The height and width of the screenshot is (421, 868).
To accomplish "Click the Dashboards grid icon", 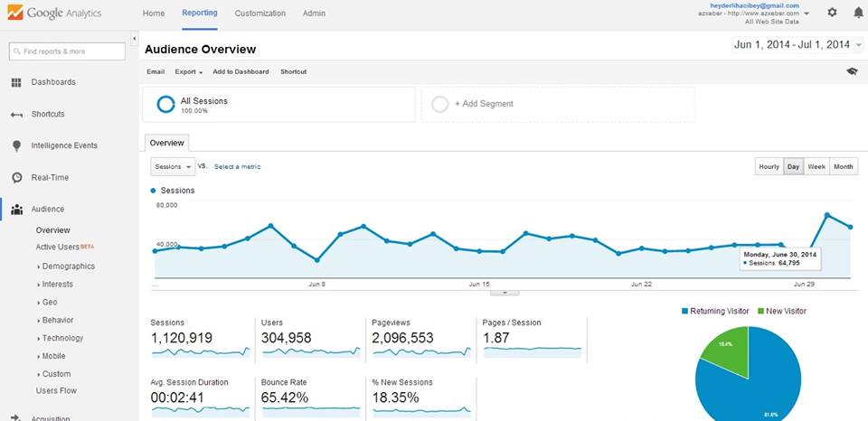I will pos(16,82).
